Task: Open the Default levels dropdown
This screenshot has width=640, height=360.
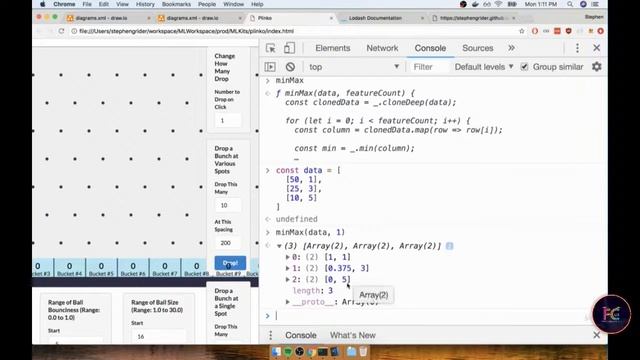Action: [484, 67]
